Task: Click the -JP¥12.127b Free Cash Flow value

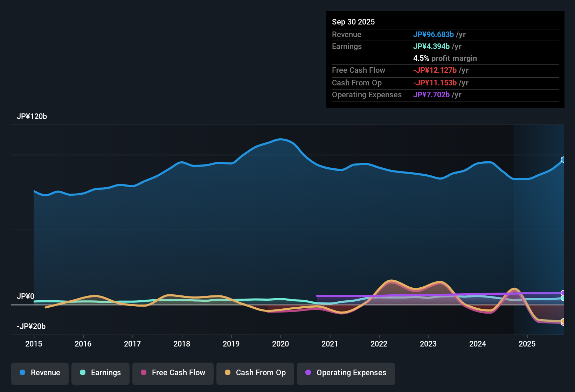Action: pos(435,70)
